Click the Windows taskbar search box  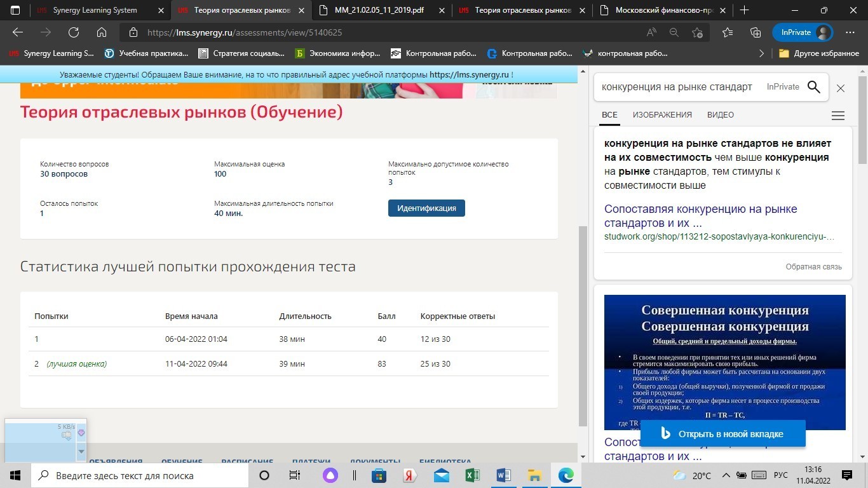click(139, 475)
